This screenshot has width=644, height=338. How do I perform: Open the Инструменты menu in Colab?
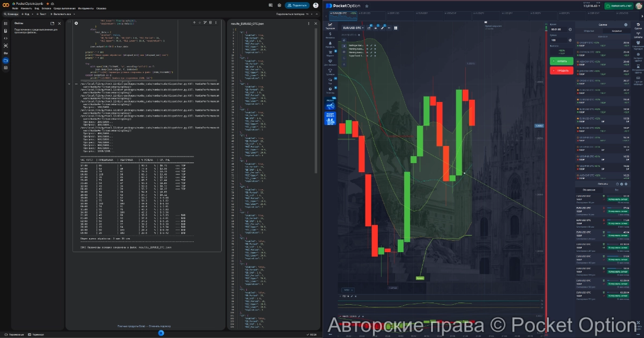[86, 9]
